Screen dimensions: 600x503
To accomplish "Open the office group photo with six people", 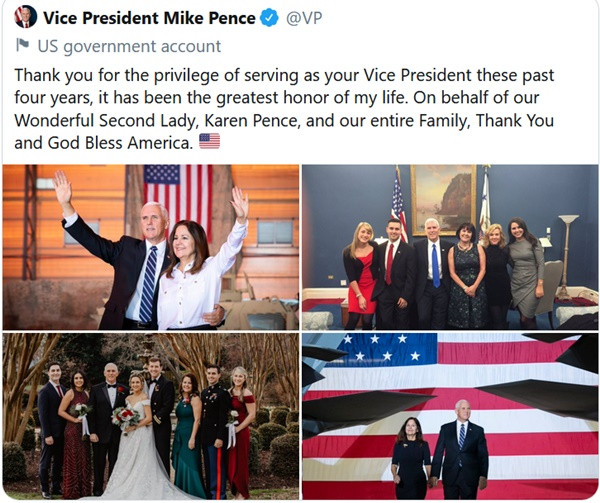I will pyautogui.click(x=450, y=247).
